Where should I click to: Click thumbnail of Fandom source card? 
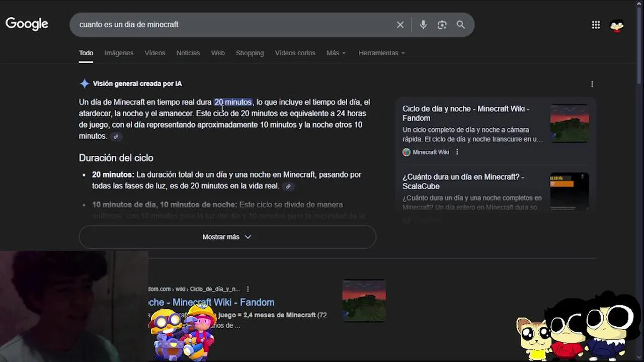coord(570,123)
